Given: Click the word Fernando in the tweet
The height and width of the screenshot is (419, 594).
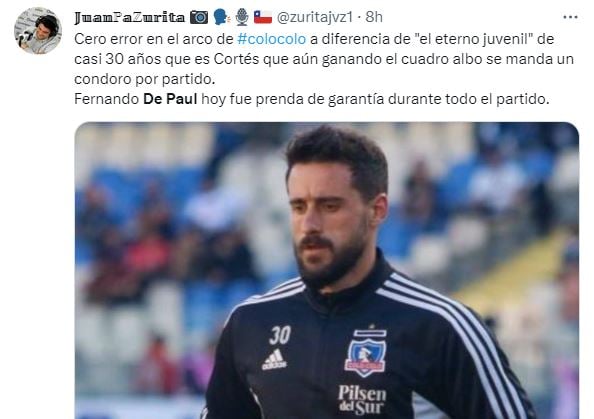Looking at the screenshot, I should pyautogui.click(x=107, y=99).
